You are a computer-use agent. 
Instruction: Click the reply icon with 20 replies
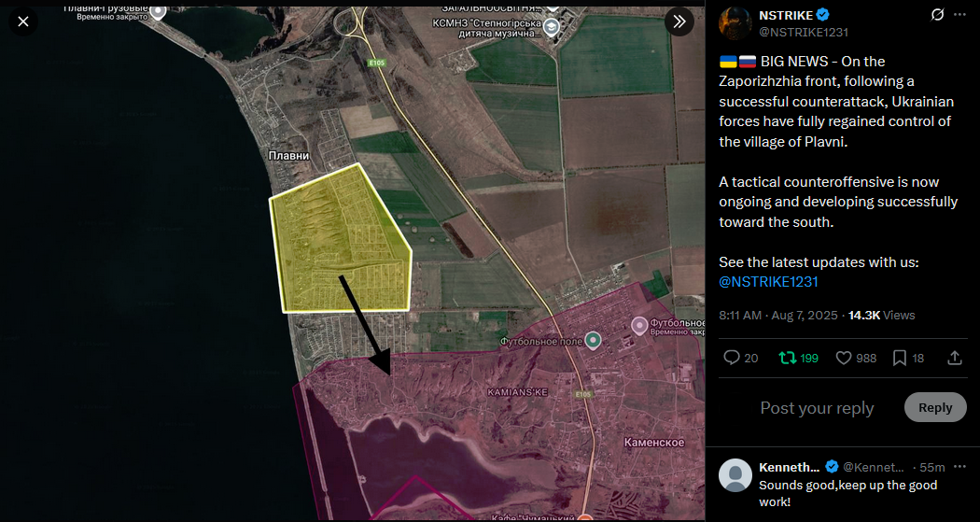coord(731,358)
